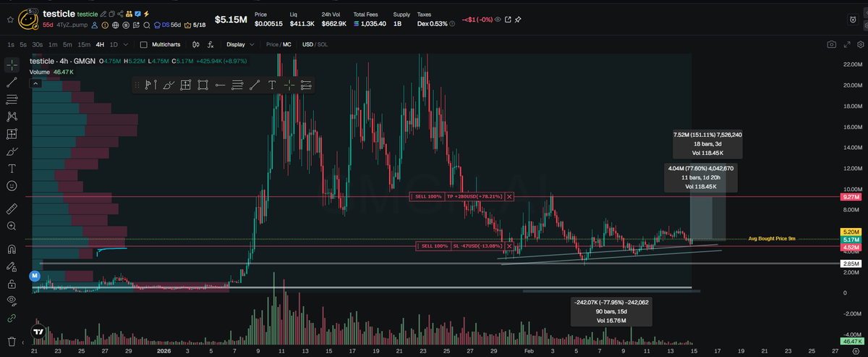Select the ruler measure tool in sidebar
The height and width of the screenshot is (357, 868).
pyautogui.click(x=12, y=209)
